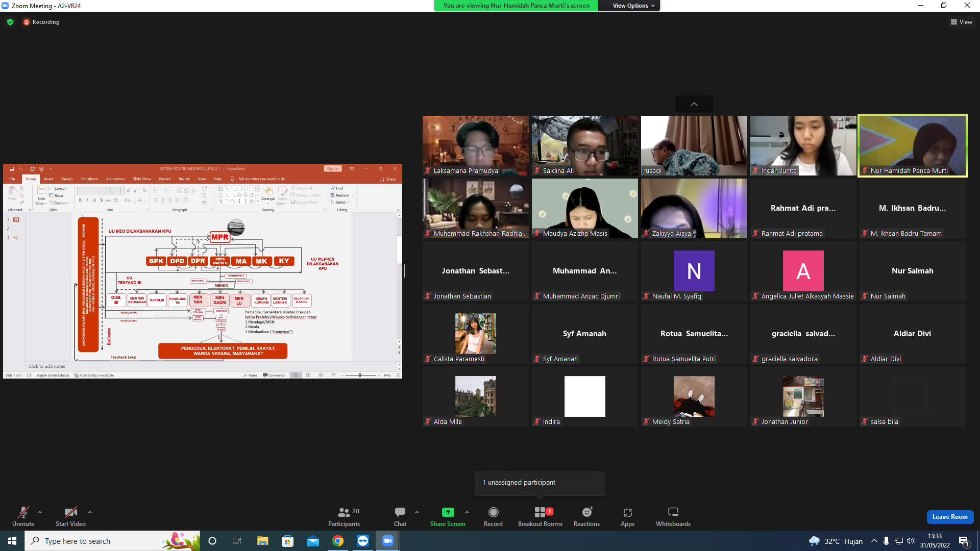Viewport: 980px width, 551px height.
Task: Click Sign in on PowerPoint title bar
Action: pos(333,169)
